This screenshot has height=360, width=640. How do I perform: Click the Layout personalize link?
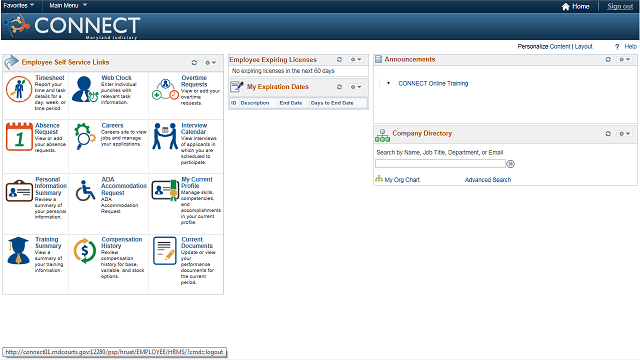tap(583, 47)
